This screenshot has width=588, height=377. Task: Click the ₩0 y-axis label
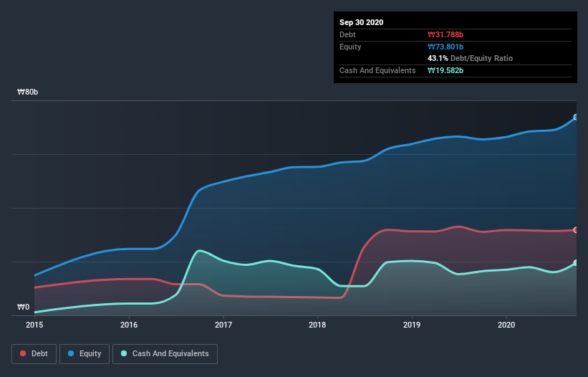(23, 307)
